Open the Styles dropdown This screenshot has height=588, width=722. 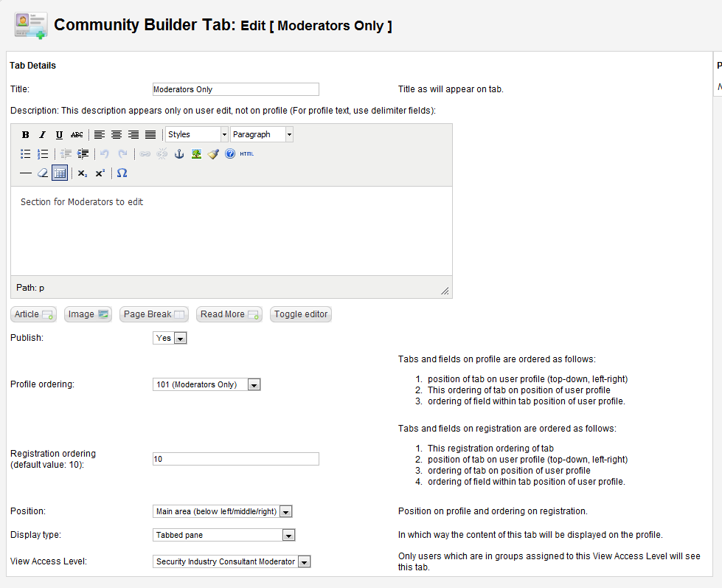(x=197, y=134)
